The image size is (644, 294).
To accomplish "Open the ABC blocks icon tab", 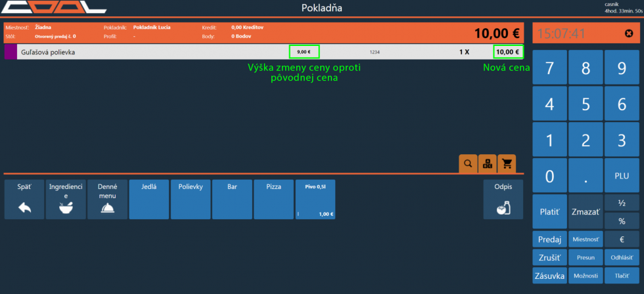I will pos(487,163).
